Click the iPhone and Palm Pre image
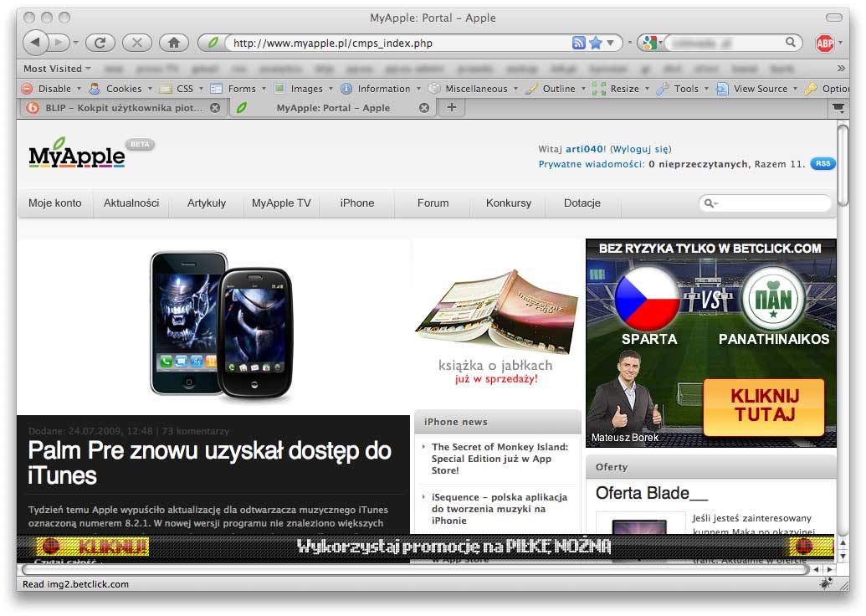The height and width of the screenshot is (616, 866). click(x=221, y=325)
